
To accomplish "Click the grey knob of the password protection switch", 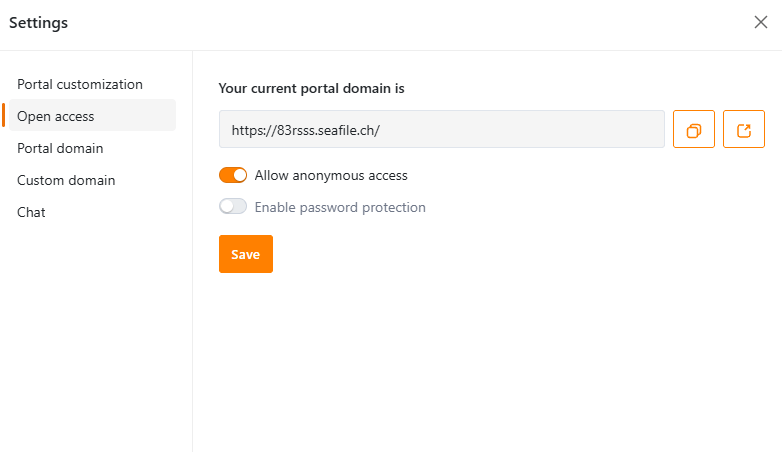I will (226, 207).
